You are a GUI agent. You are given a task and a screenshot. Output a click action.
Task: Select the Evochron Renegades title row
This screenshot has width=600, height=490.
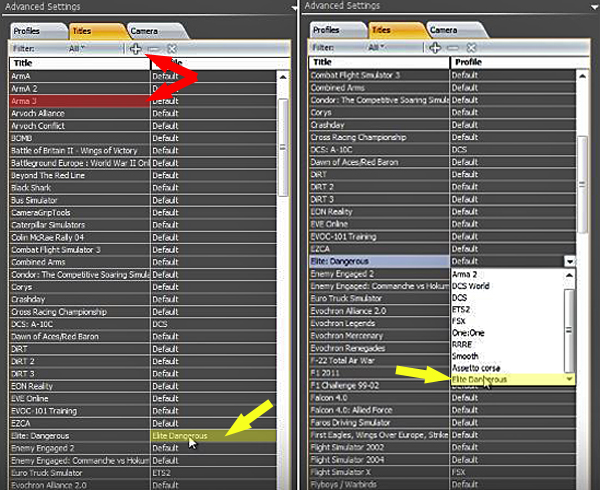click(x=379, y=348)
